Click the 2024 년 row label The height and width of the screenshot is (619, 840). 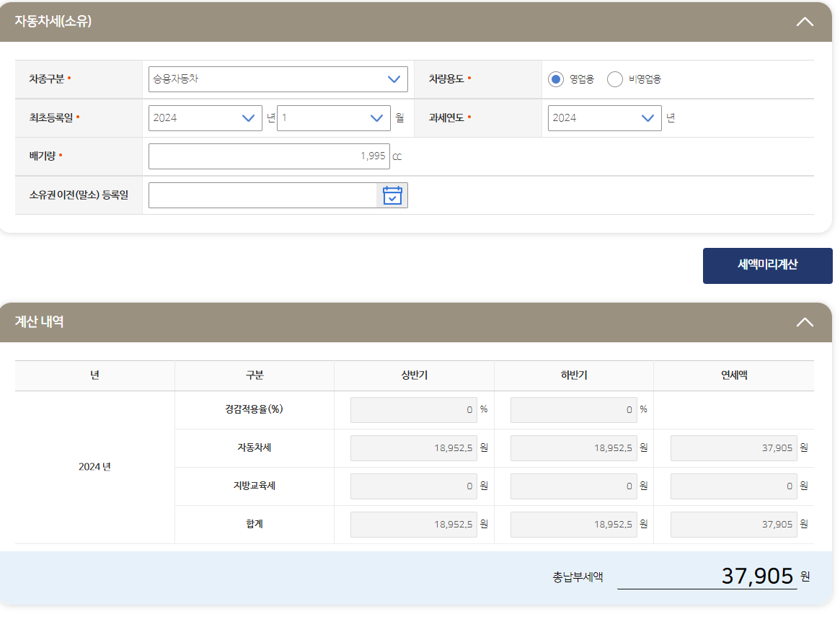click(x=94, y=467)
